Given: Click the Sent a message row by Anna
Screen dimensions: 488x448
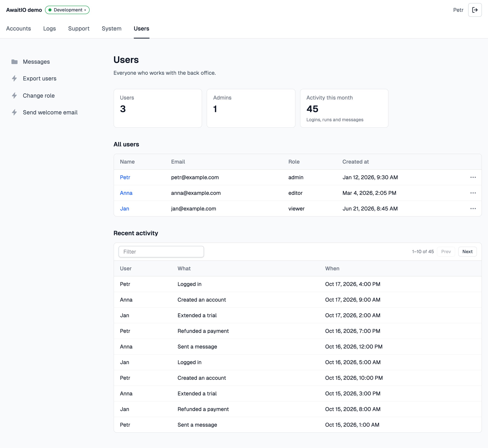Looking at the screenshot, I should (x=297, y=347).
